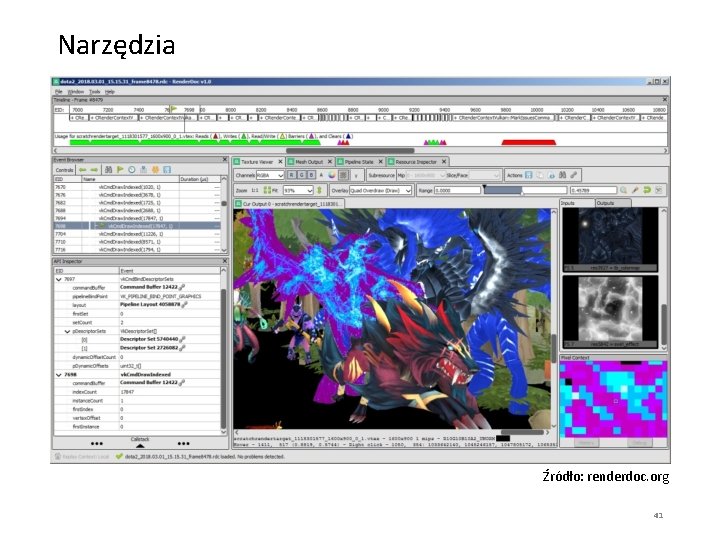Toggle the G channel button
The width and height of the screenshot is (720, 540).
tap(301, 175)
